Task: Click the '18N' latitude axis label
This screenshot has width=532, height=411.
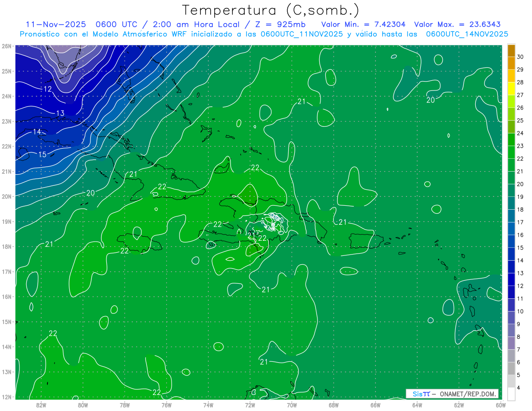Action: (6, 247)
